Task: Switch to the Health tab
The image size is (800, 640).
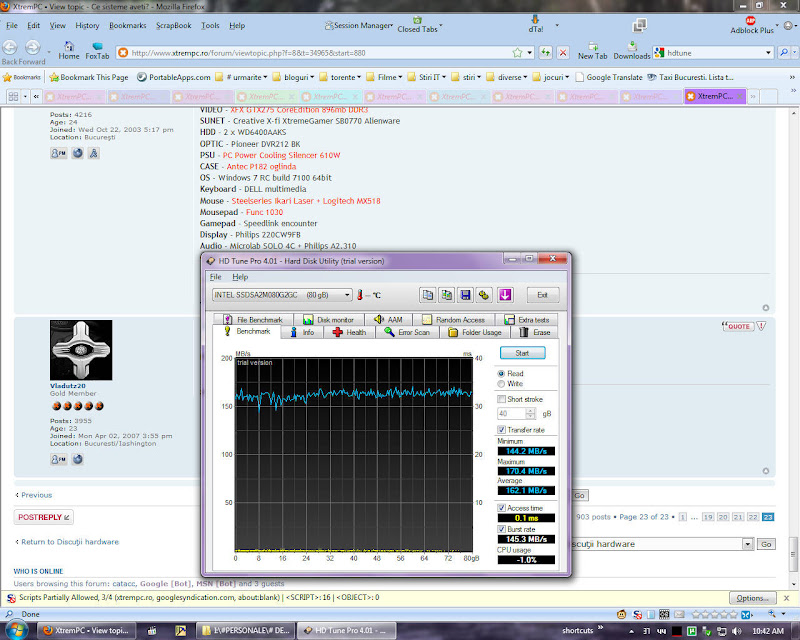Action: coord(349,332)
